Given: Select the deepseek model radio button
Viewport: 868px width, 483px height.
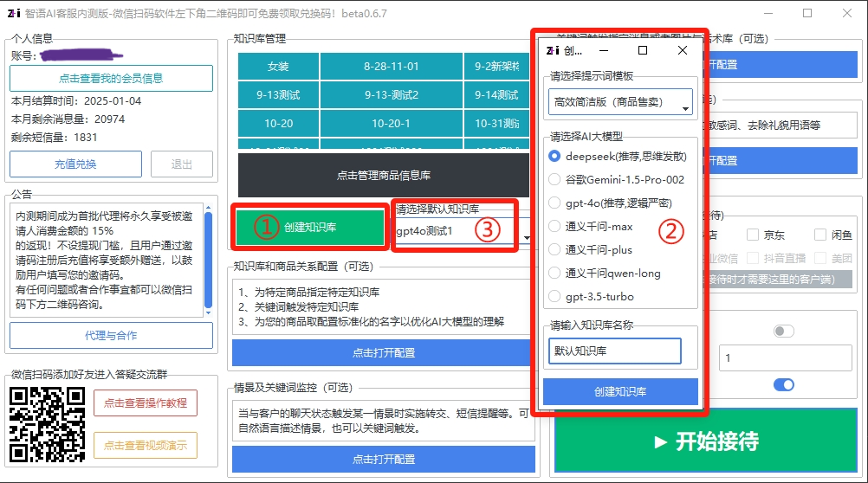Looking at the screenshot, I should point(555,157).
